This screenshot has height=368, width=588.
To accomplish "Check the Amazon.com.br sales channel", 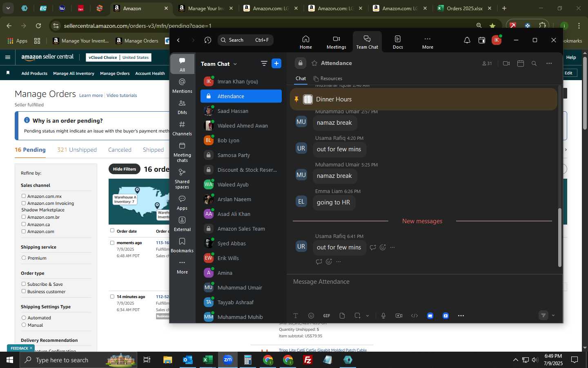I will pos(24,217).
